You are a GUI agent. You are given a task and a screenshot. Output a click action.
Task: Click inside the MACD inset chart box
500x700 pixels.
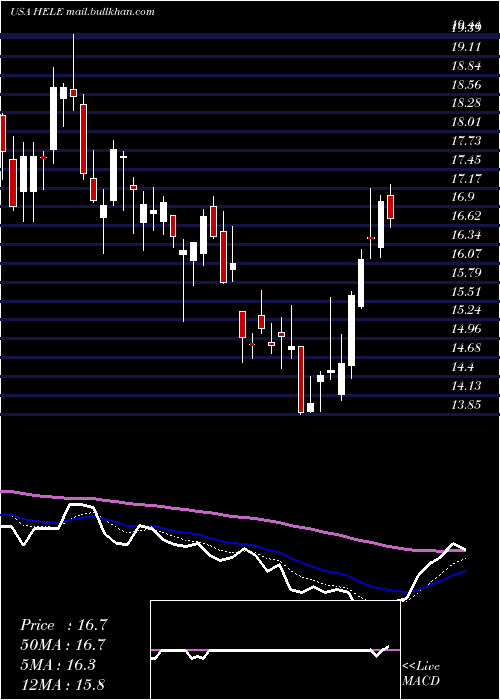click(x=275, y=650)
